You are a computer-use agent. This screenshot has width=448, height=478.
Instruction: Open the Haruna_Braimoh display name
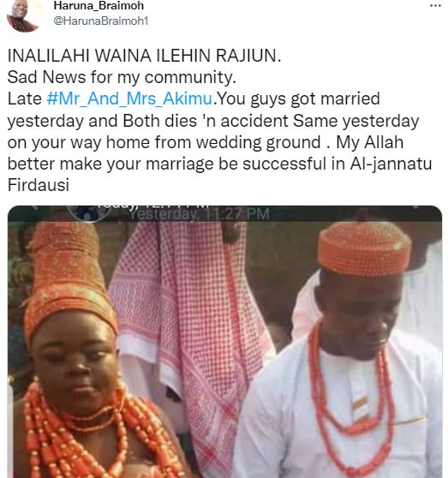click(x=99, y=5)
